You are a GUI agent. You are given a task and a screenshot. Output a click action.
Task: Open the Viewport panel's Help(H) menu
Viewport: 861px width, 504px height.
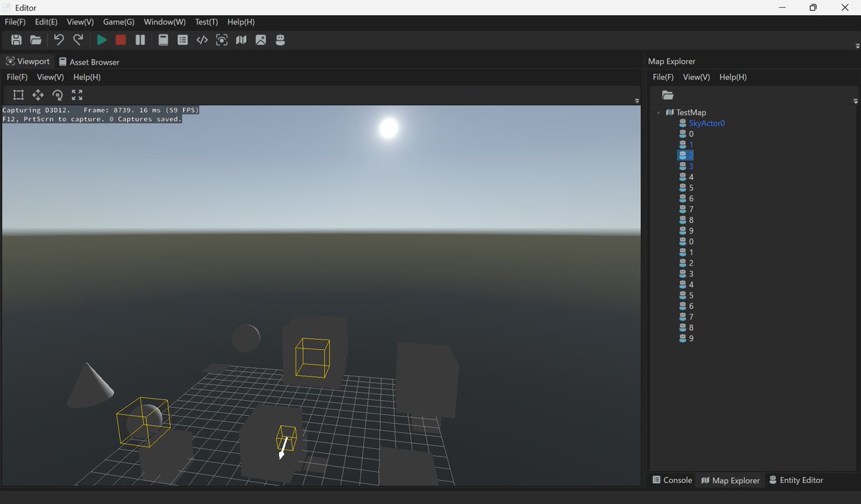pyautogui.click(x=87, y=77)
